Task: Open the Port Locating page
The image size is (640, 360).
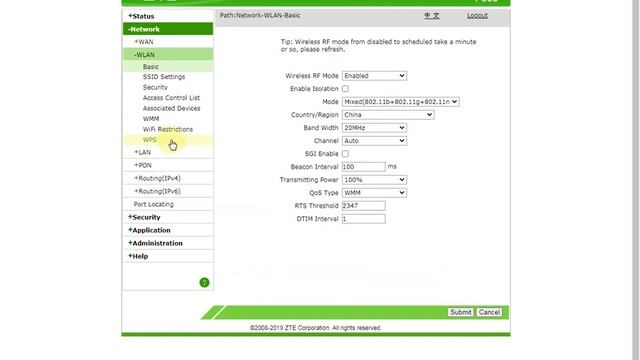Action: click(x=168, y=204)
